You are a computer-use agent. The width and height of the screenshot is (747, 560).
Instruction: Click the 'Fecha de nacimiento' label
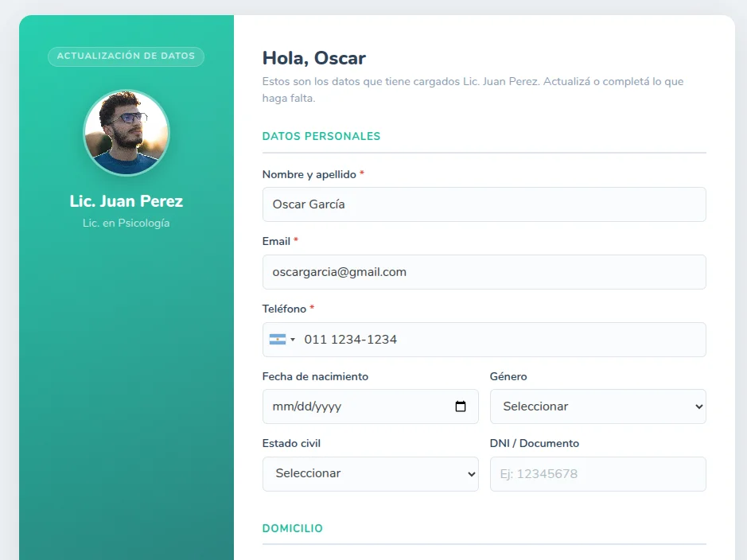pos(315,376)
